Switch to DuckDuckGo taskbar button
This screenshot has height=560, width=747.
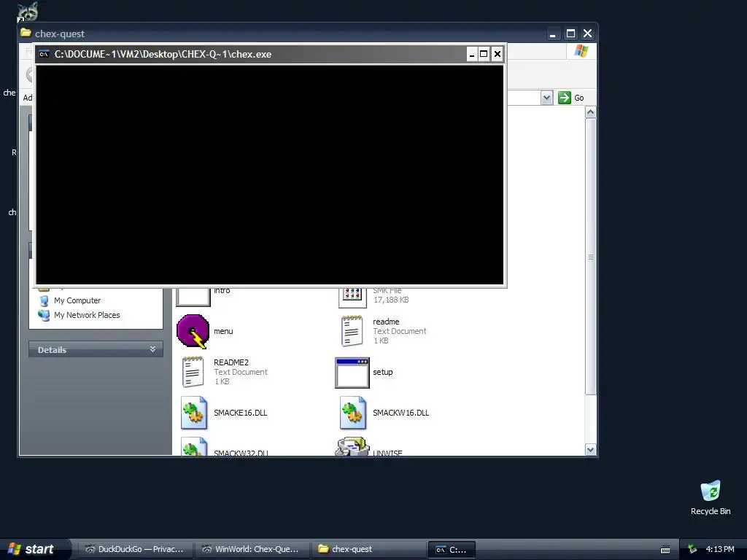click(135, 549)
